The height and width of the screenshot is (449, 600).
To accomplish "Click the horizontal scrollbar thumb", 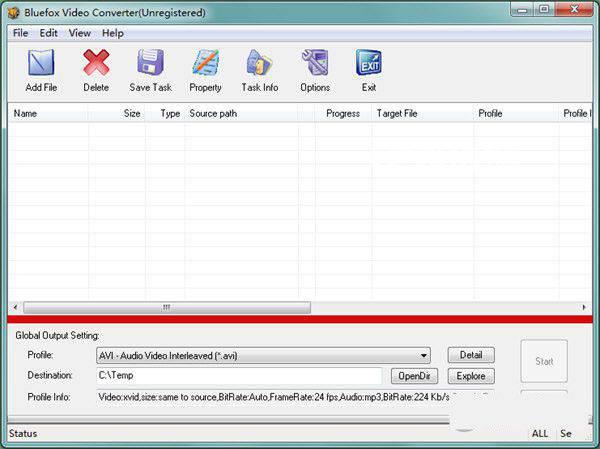I will (167, 307).
